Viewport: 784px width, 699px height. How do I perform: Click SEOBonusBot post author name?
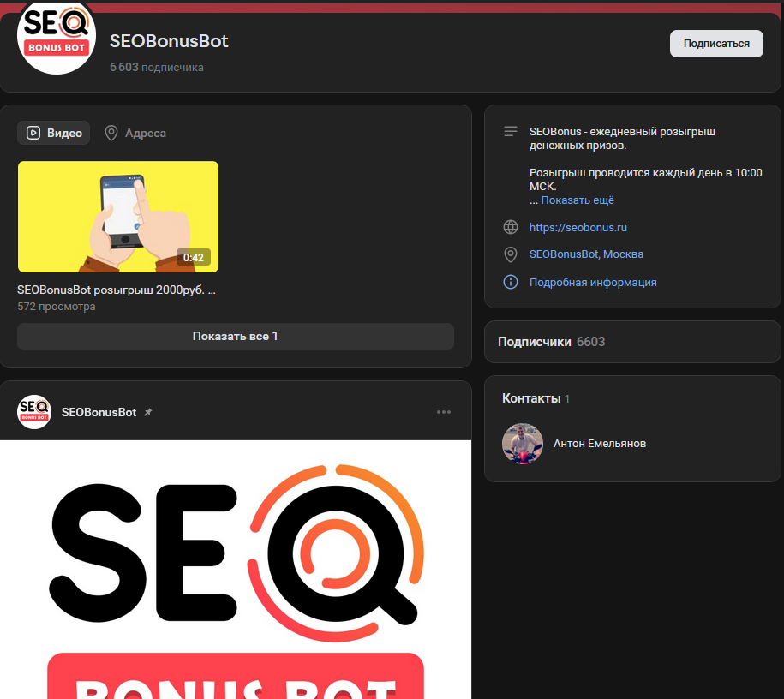point(99,412)
